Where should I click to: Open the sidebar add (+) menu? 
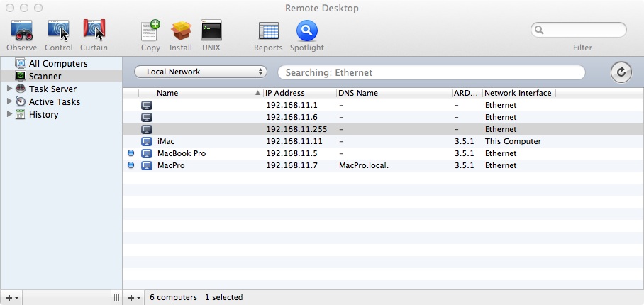coord(11,298)
